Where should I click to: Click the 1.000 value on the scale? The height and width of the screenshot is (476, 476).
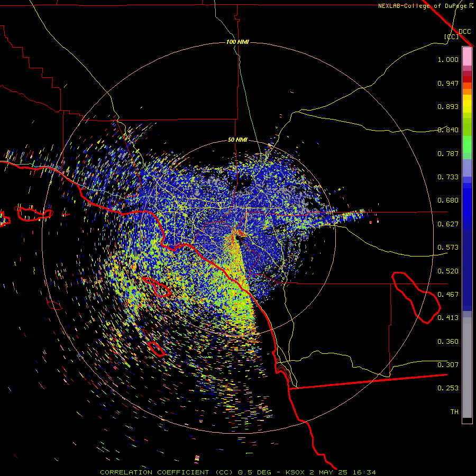448,60
